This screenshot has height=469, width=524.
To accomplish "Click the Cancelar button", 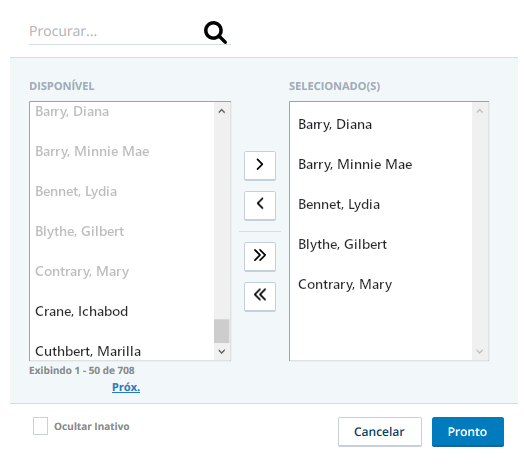I will click(380, 432).
